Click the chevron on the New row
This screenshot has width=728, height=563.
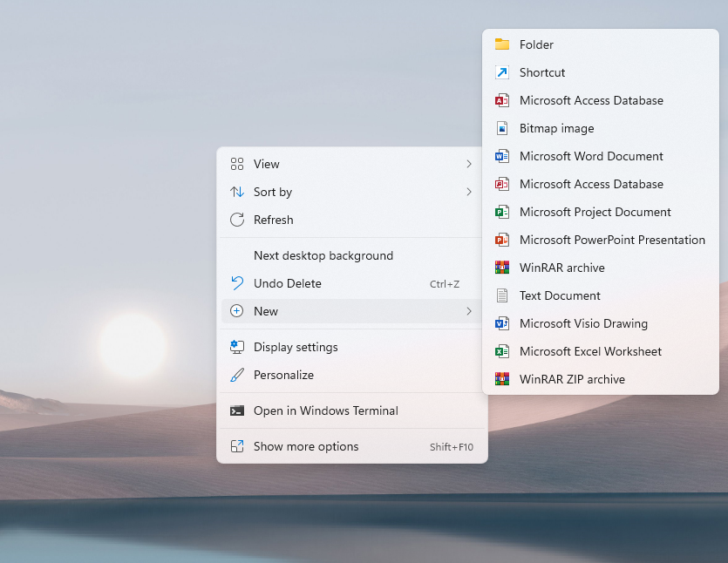469,311
